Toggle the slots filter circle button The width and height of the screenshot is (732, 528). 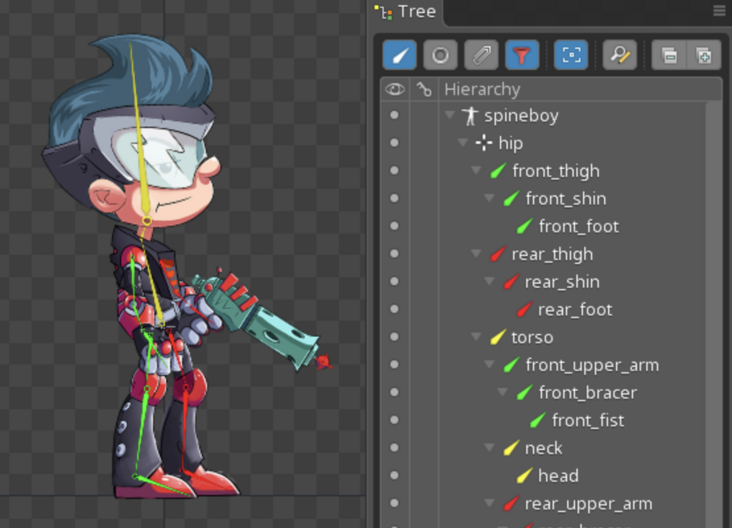[440, 54]
